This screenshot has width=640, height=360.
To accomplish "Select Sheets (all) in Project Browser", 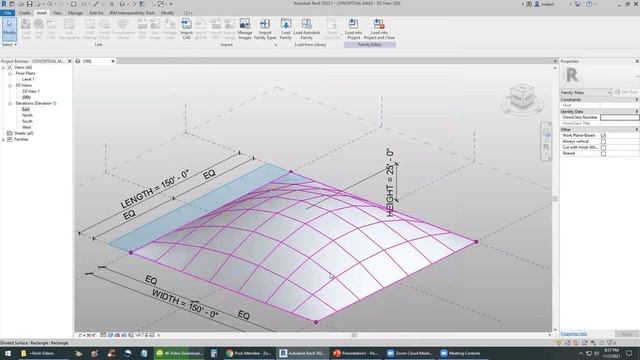I will (x=24, y=133).
